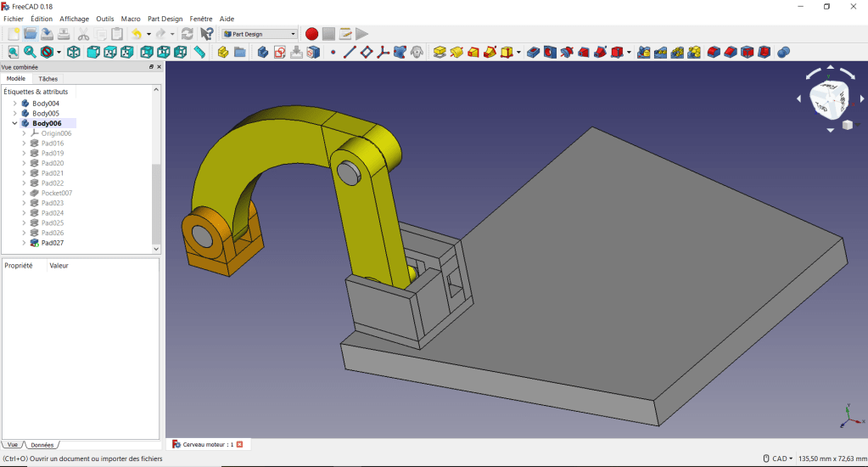The image size is (868, 467).
Task: Switch to the Tâches tab
Action: (48, 79)
